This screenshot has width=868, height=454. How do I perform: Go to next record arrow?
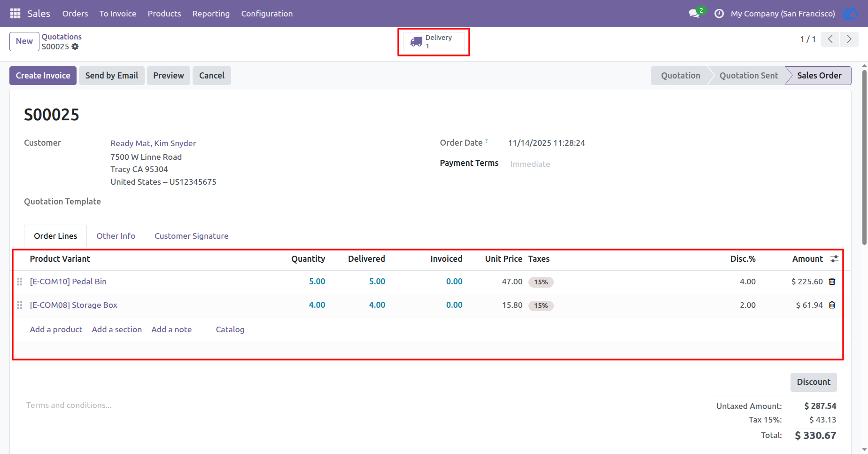849,39
